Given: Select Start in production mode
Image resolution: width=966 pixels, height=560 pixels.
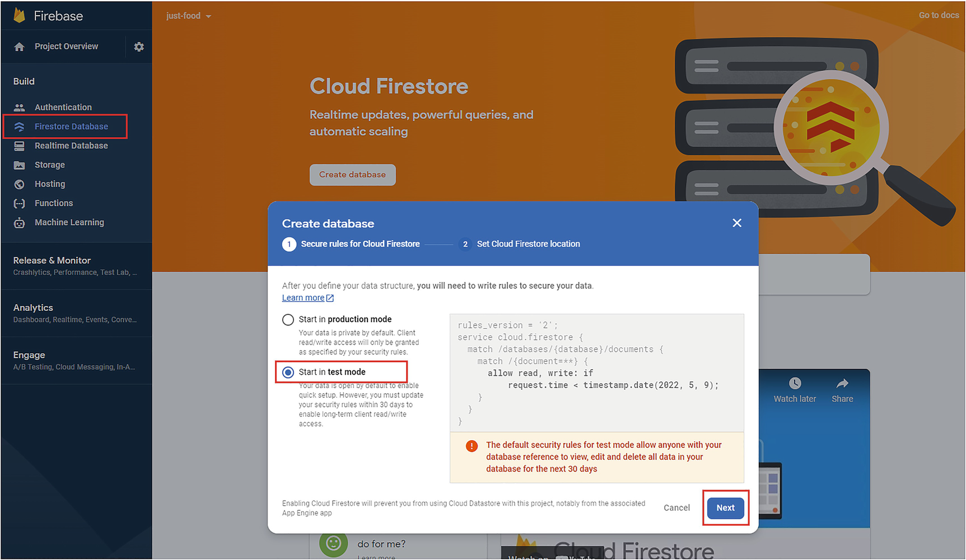Looking at the screenshot, I should [x=288, y=320].
